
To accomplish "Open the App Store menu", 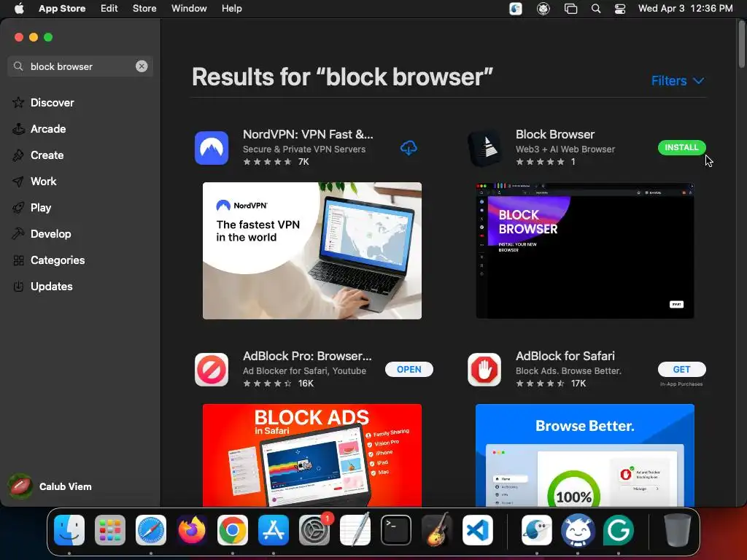I will coord(62,9).
